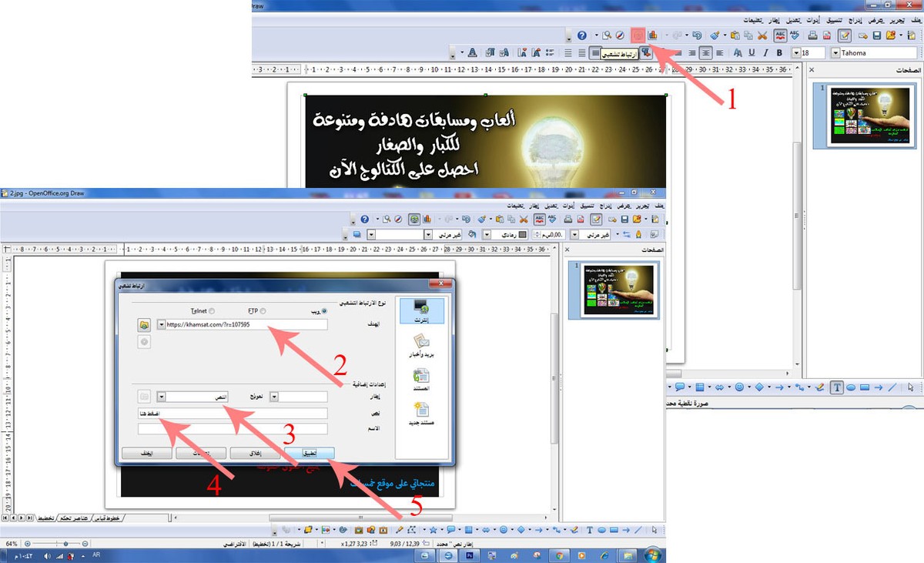This screenshot has width=924, height=563.
Task: Click the 'إغلاق' Close button in dialog
Action: tap(253, 453)
